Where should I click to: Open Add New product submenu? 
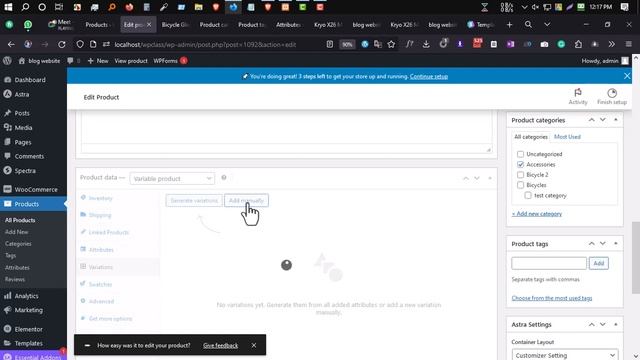[x=17, y=232]
